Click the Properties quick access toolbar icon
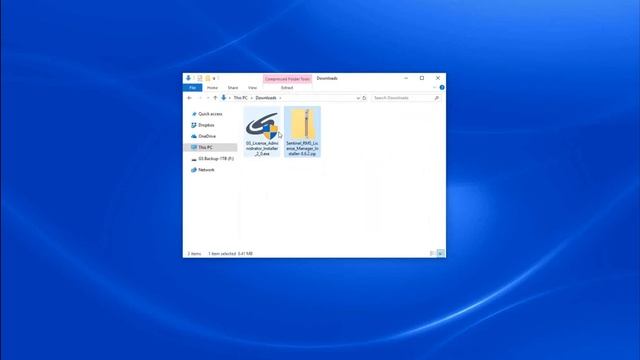The height and width of the screenshot is (360, 640). coord(200,78)
